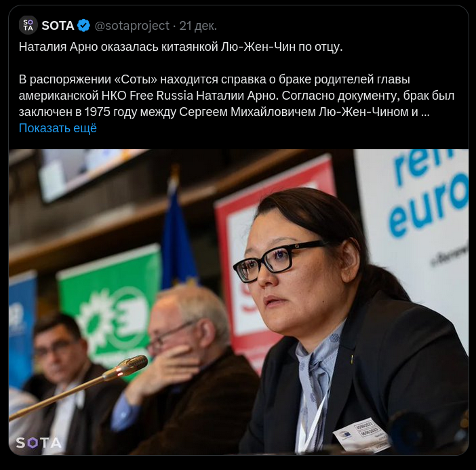Open the tweet via 21 дек. timestamp

[198, 26]
